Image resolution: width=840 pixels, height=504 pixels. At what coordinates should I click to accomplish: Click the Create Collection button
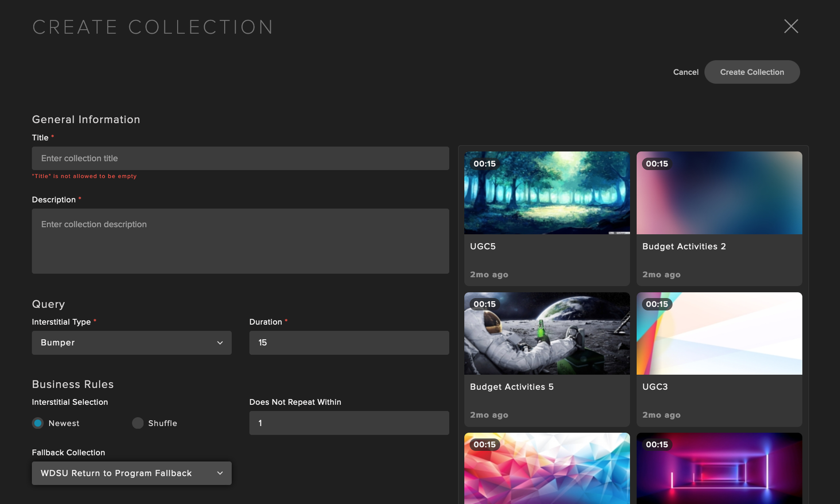coord(752,72)
